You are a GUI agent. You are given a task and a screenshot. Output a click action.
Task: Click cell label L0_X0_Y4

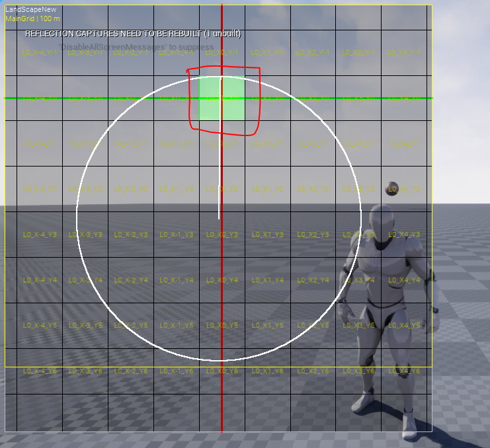coord(222,280)
